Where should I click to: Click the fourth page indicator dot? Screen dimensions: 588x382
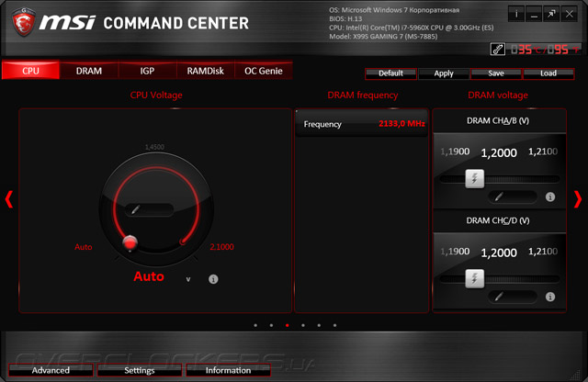tap(303, 325)
